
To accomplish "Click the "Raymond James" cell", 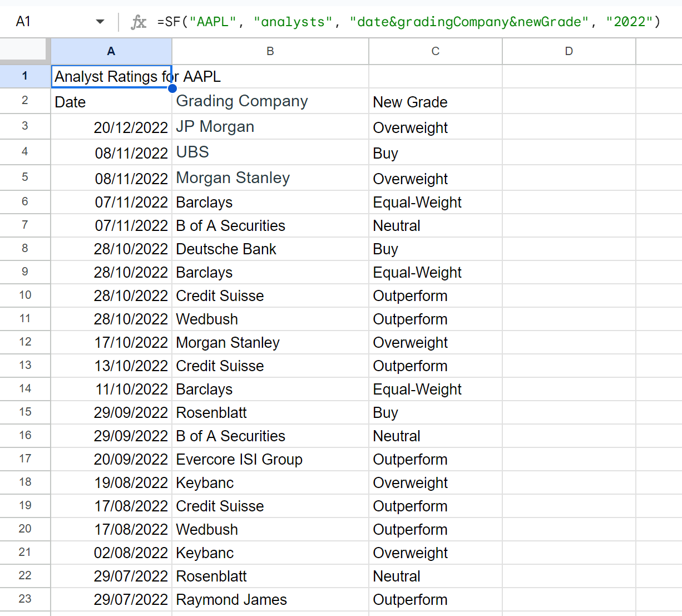I will [x=270, y=599].
